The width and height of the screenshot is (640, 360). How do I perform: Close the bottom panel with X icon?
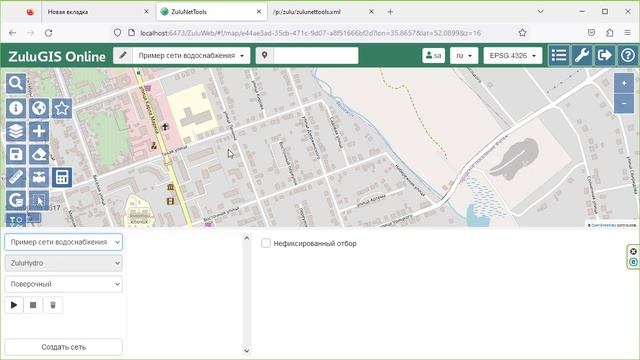633,251
